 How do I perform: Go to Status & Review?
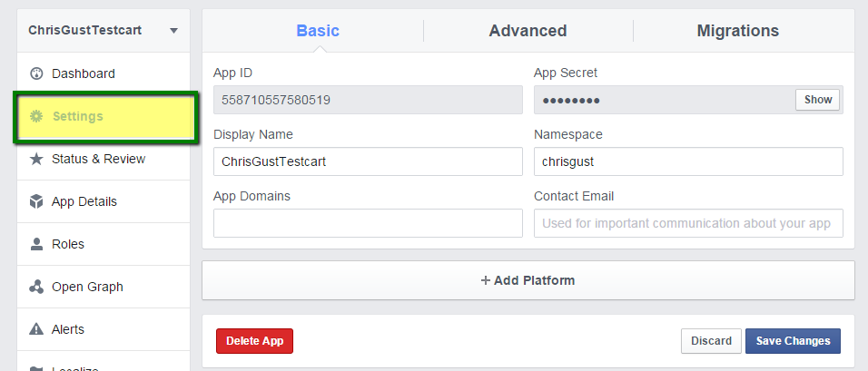(104, 160)
